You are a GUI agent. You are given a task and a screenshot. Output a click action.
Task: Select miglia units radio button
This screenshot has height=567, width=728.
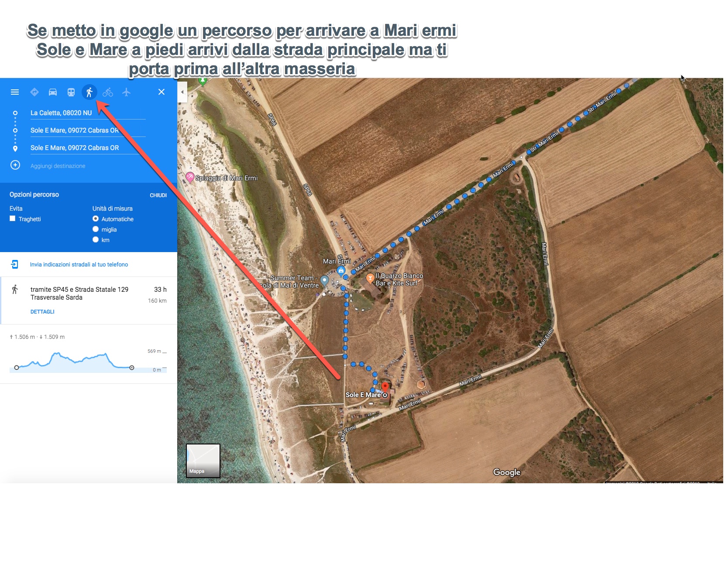coord(96,229)
